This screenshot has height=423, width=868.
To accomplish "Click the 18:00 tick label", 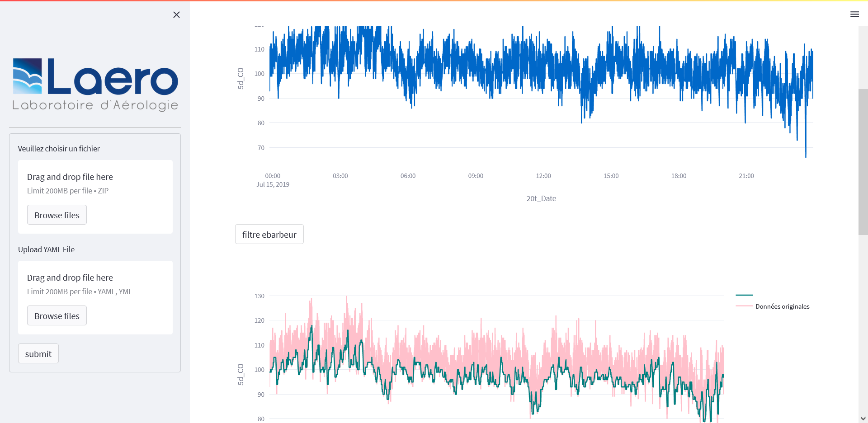I will (679, 176).
